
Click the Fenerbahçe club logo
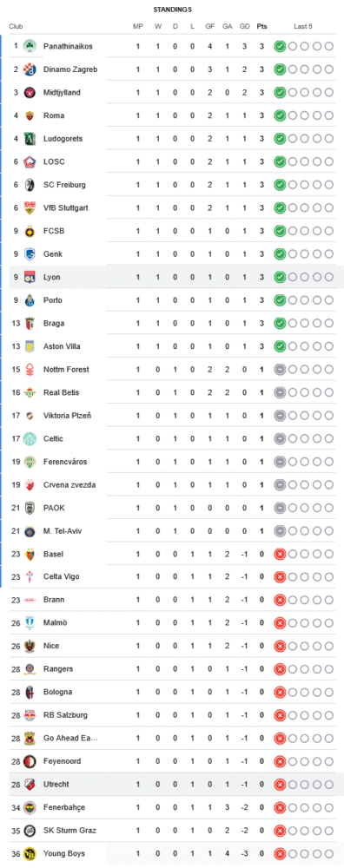(x=30, y=807)
